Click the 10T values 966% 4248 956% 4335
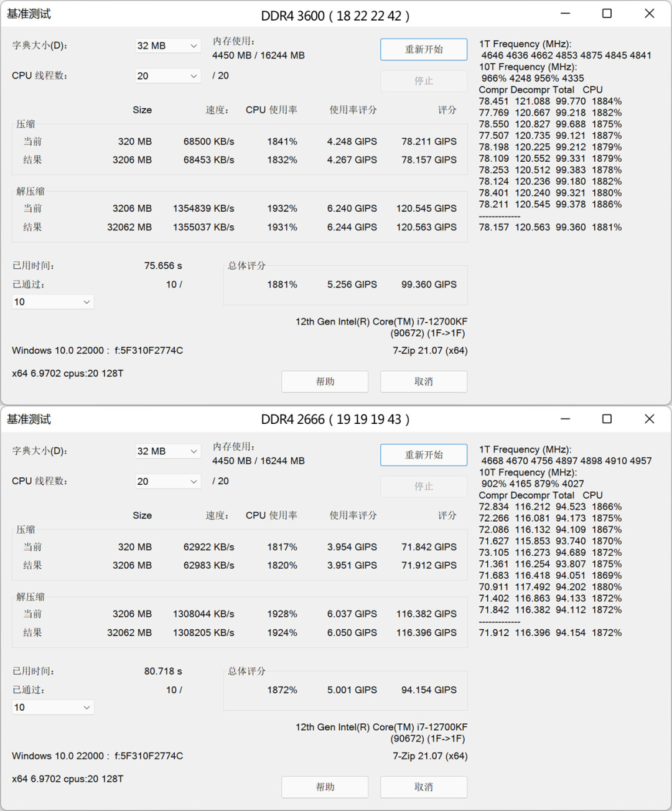The height and width of the screenshot is (811, 672). tap(533, 78)
